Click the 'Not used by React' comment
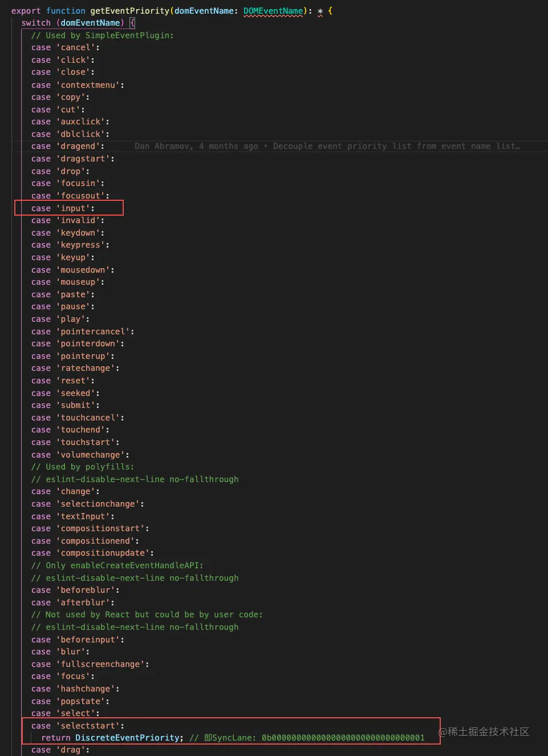This screenshot has height=756, width=548. pos(147,614)
